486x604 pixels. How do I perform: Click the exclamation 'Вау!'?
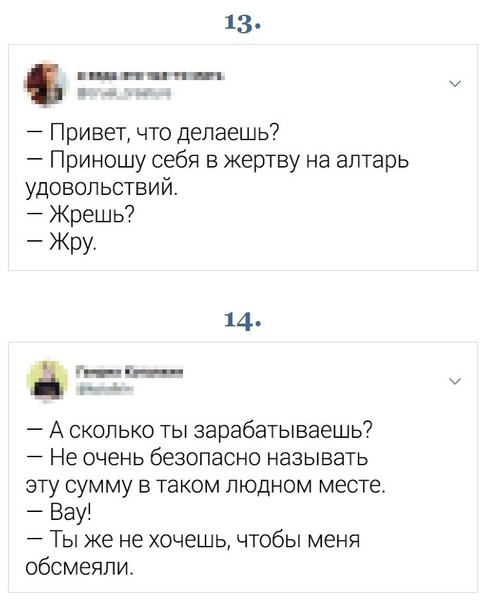(x=60, y=512)
